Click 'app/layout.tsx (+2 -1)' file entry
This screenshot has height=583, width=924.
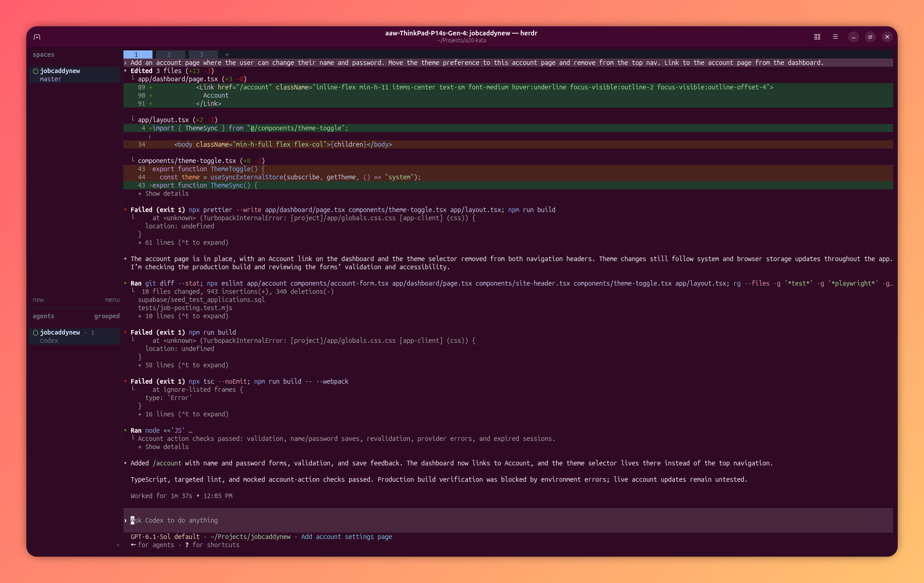pos(178,120)
